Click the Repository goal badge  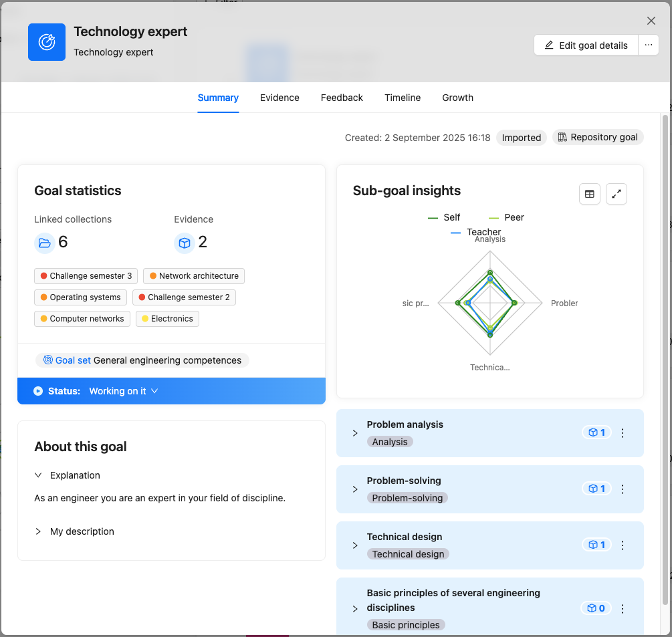tap(598, 137)
